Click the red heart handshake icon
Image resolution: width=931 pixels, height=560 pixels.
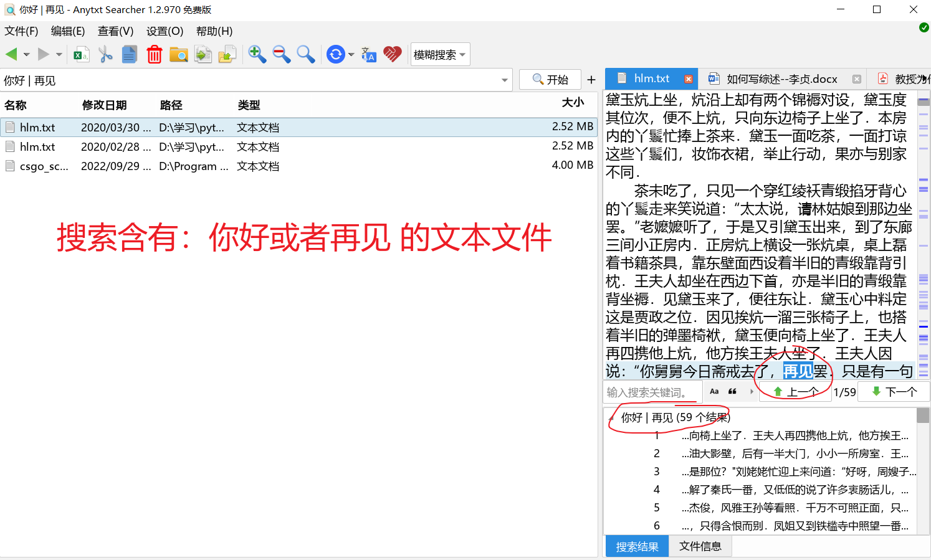coord(393,55)
